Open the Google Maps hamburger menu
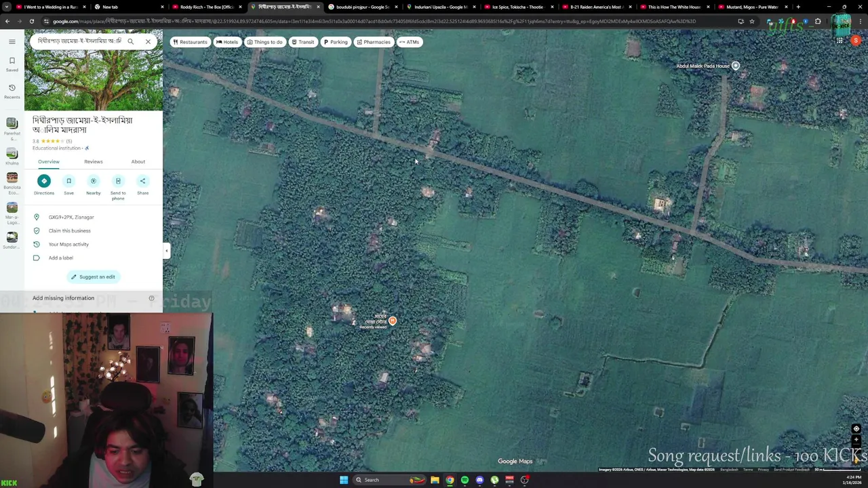The width and height of the screenshot is (868, 488). [12, 42]
